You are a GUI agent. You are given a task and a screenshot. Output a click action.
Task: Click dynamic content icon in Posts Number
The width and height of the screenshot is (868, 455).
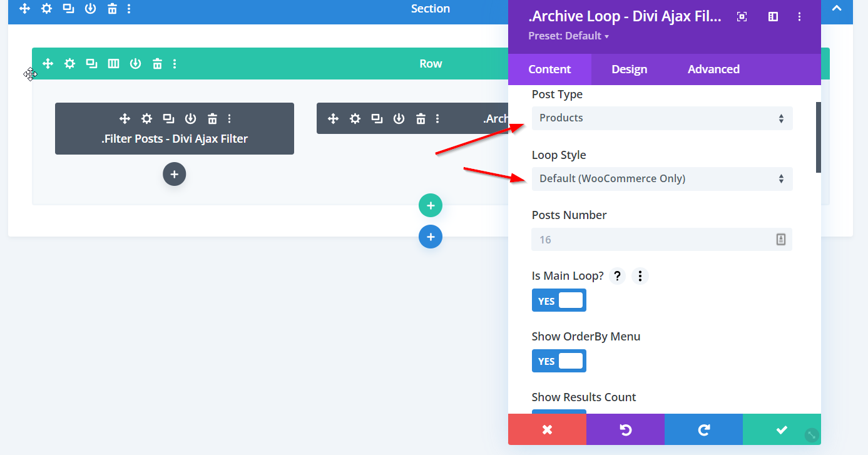tap(781, 240)
